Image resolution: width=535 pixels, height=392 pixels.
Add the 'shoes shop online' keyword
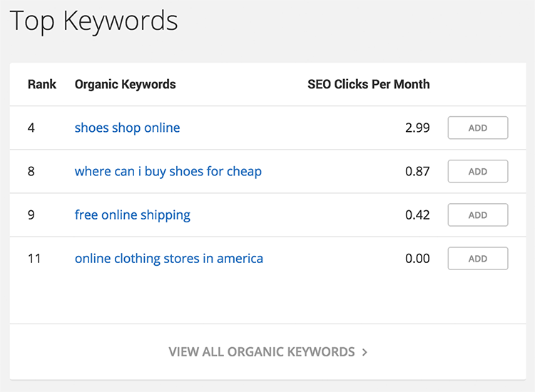pyautogui.click(x=478, y=128)
